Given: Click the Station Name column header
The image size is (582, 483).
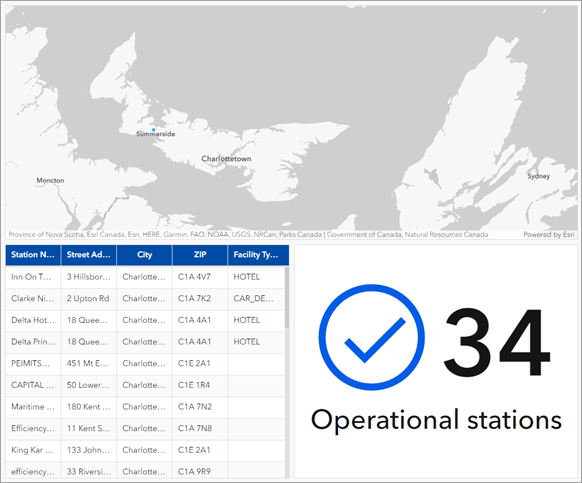Looking at the screenshot, I should 33,255.
